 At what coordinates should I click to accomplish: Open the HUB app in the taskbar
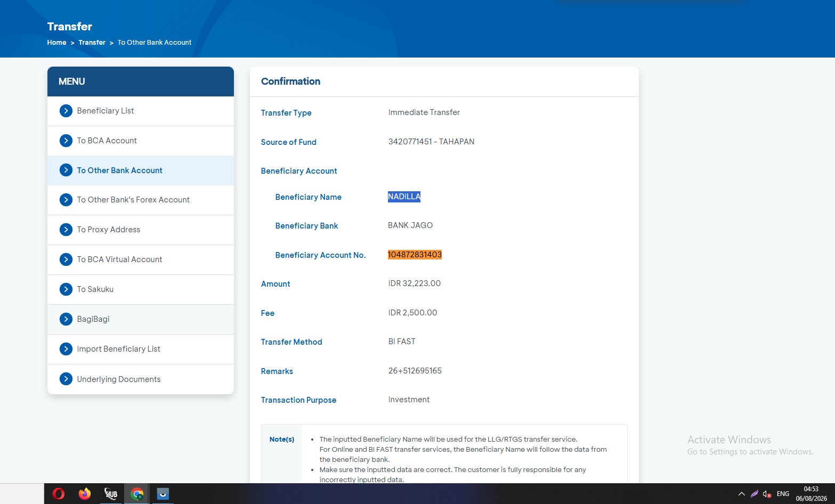[x=111, y=494]
